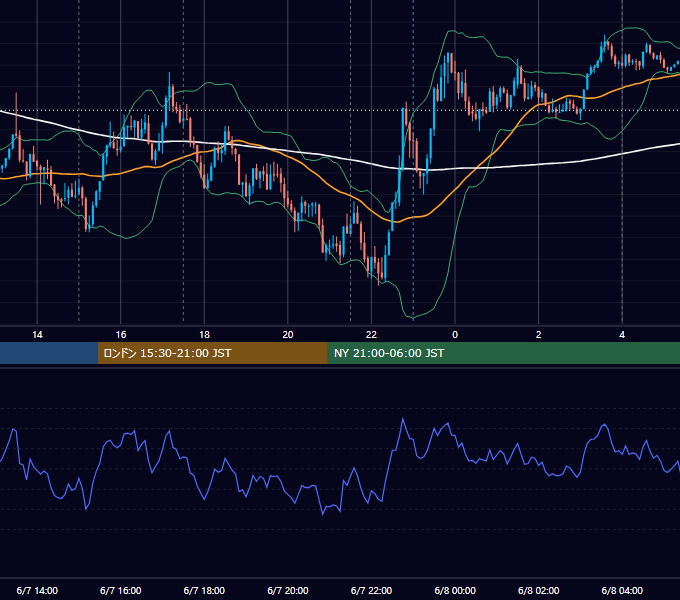Click the 6/8 04:00 date label

[622, 590]
